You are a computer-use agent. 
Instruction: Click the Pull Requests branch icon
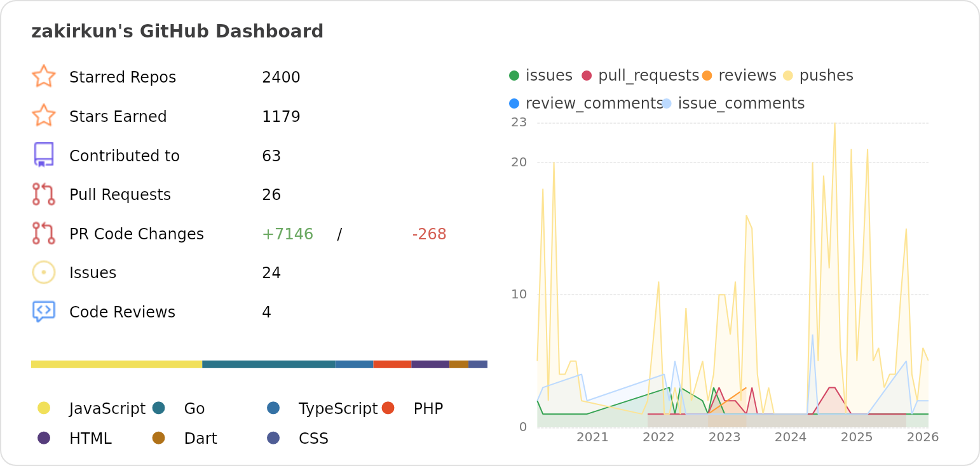tap(43, 194)
